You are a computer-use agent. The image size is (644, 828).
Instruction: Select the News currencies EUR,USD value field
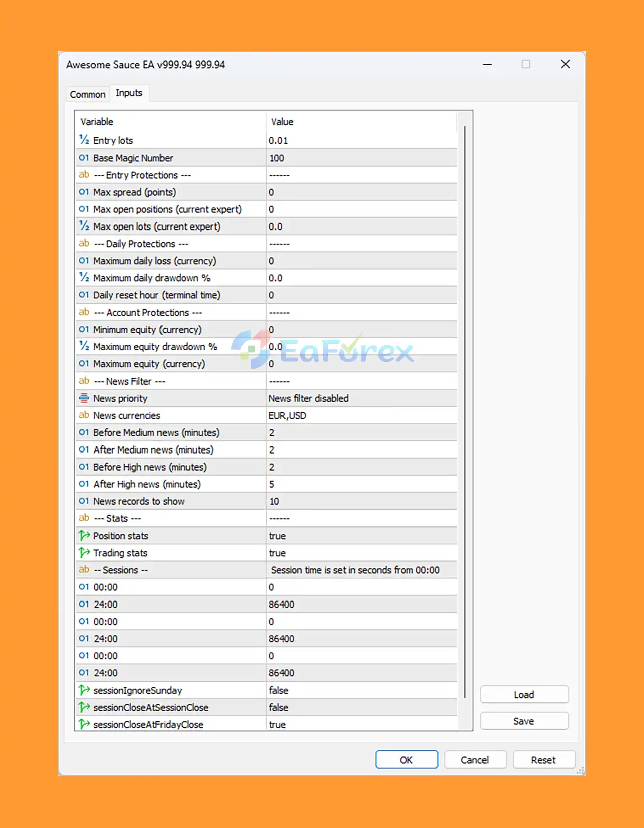point(362,415)
